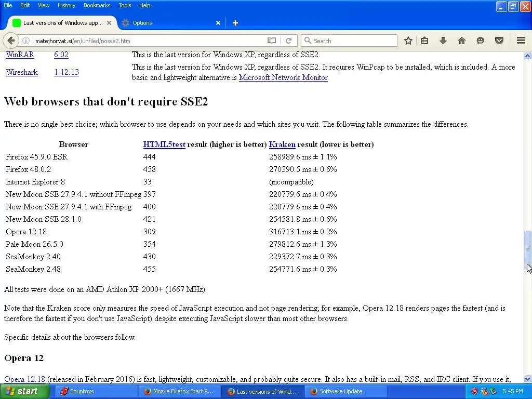The height and width of the screenshot is (399, 532).
Task: Click the vertical scrollbar thumb
Action: click(528, 249)
